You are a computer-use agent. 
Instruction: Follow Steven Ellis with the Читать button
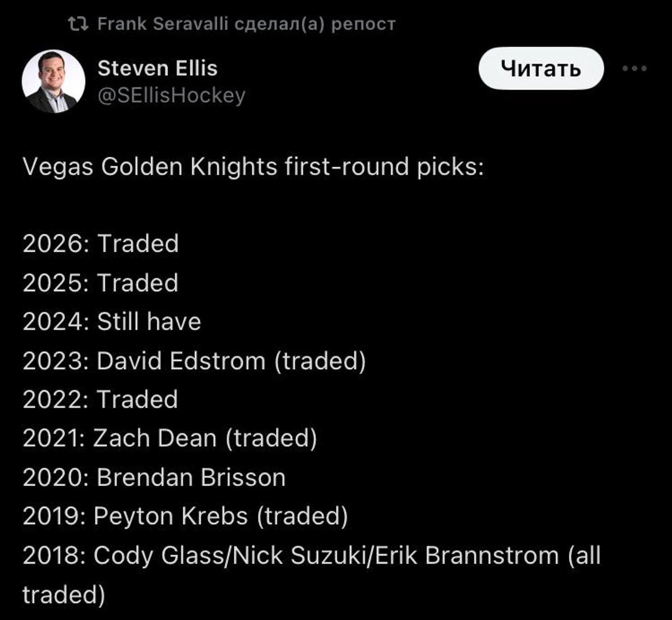coord(541,68)
